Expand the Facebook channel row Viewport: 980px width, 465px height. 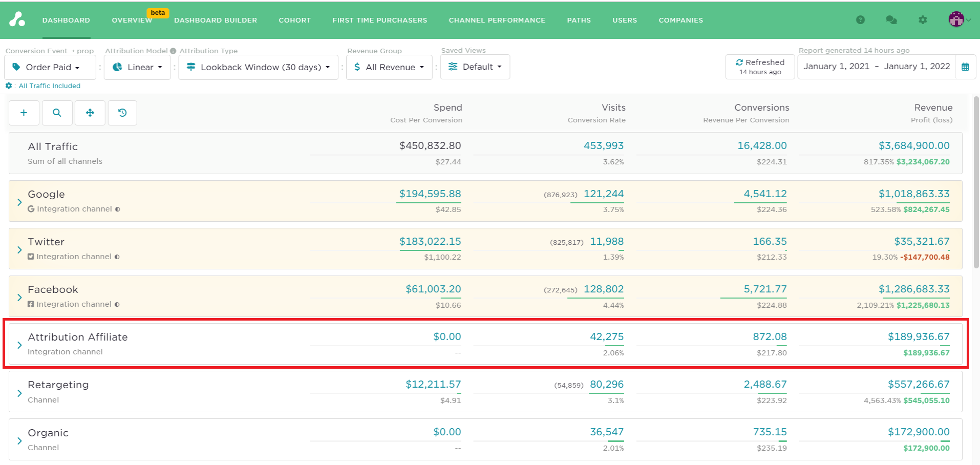coord(19,297)
